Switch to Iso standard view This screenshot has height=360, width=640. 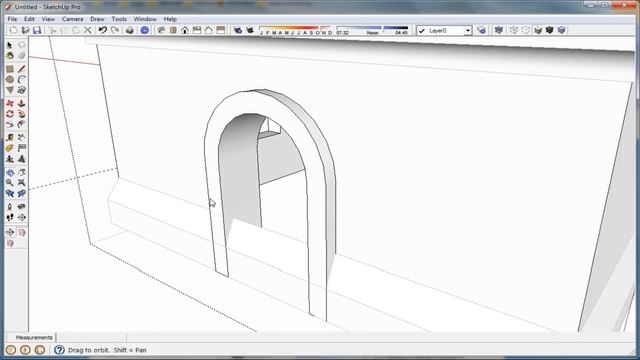click(162, 30)
